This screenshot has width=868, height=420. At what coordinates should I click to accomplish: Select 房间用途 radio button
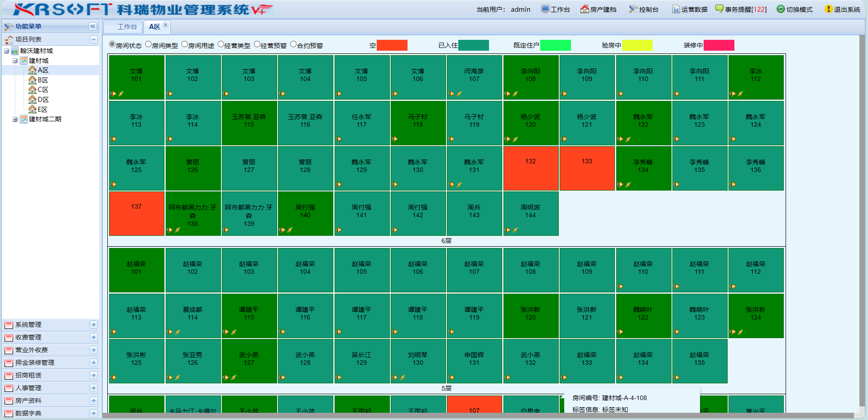(185, 44)
